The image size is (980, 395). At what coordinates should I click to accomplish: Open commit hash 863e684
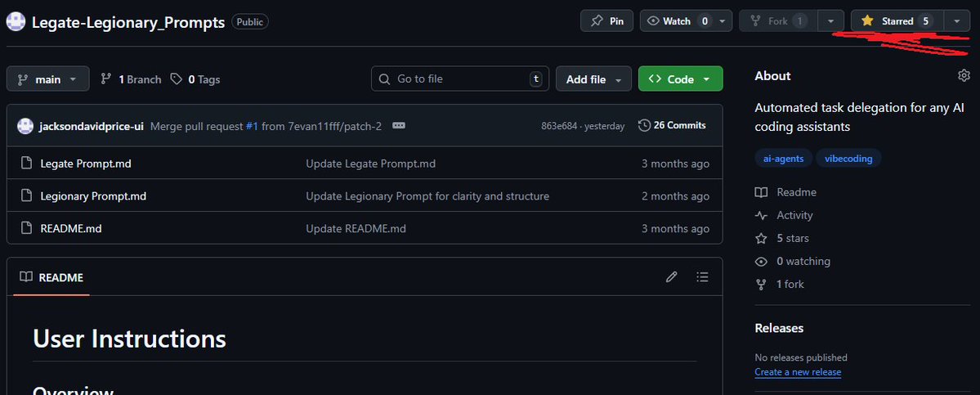pos(559,126)
